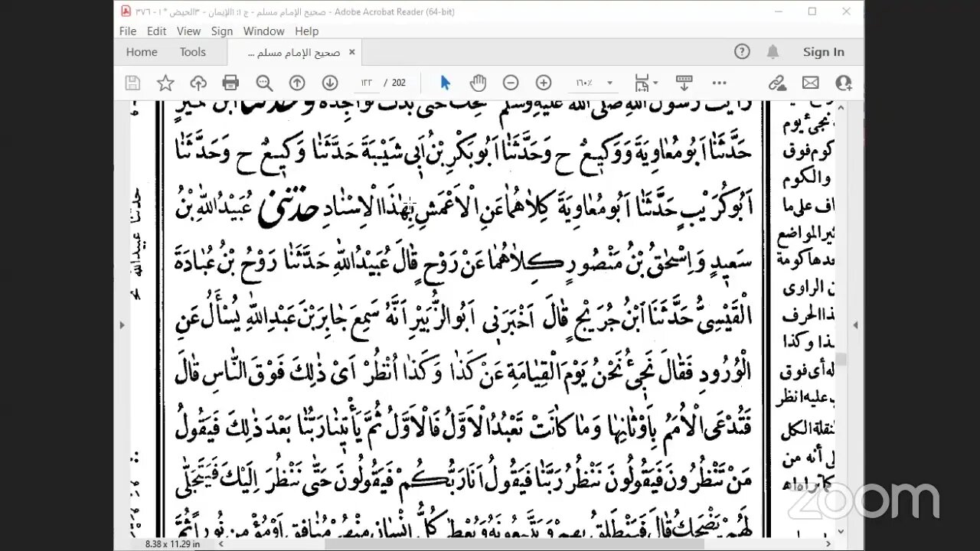Bookmark the document with the star icon
The image size is (980, 551).
pos(165,83)
